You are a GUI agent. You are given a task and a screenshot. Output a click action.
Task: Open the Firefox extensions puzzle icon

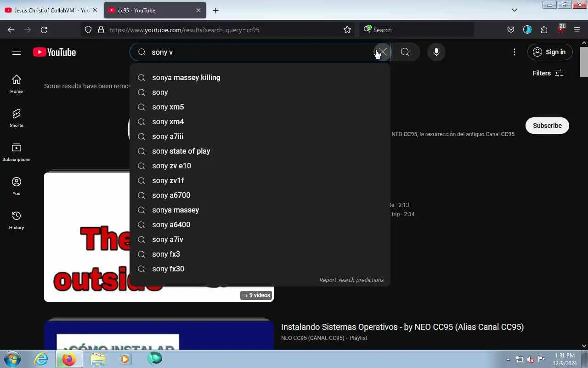tap(544, 30)
